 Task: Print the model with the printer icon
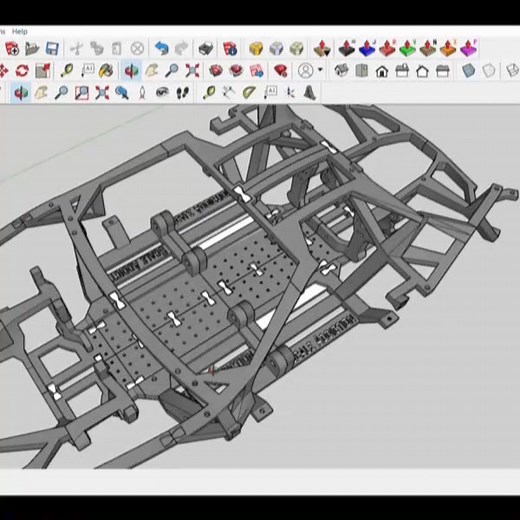pyautogui.click(x=206, y=49)
